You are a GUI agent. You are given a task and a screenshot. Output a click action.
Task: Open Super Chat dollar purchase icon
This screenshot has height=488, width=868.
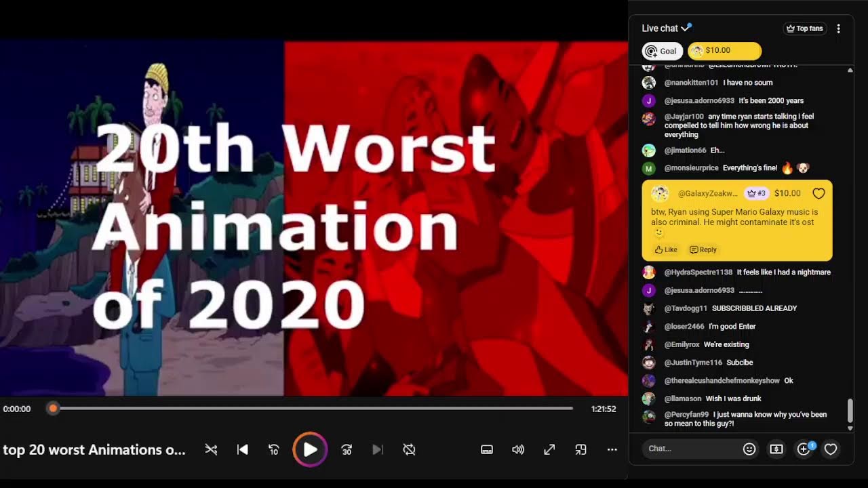pyautogui.click(x=776, y=449)
